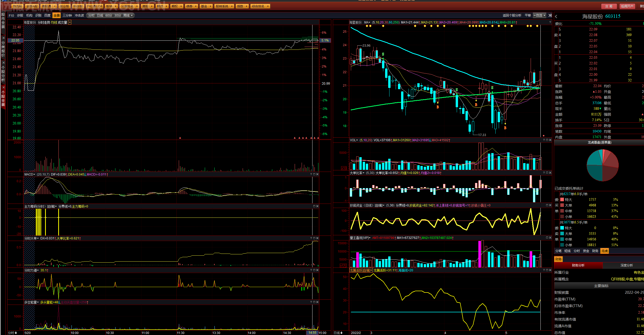The height and width of the screenshot is (335, 644).
Task: Click the 龙虎看盘 pie chart
Action: pos(603,165)
